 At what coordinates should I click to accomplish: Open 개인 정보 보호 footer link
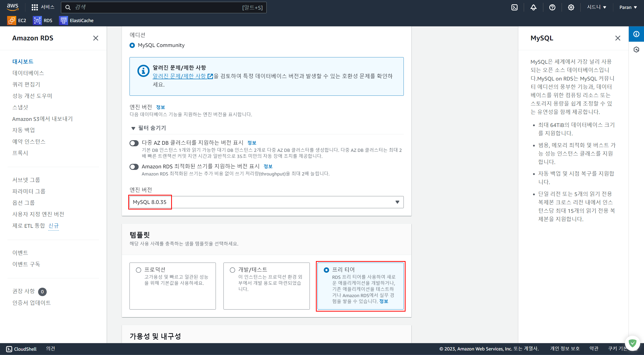point(565,349)
